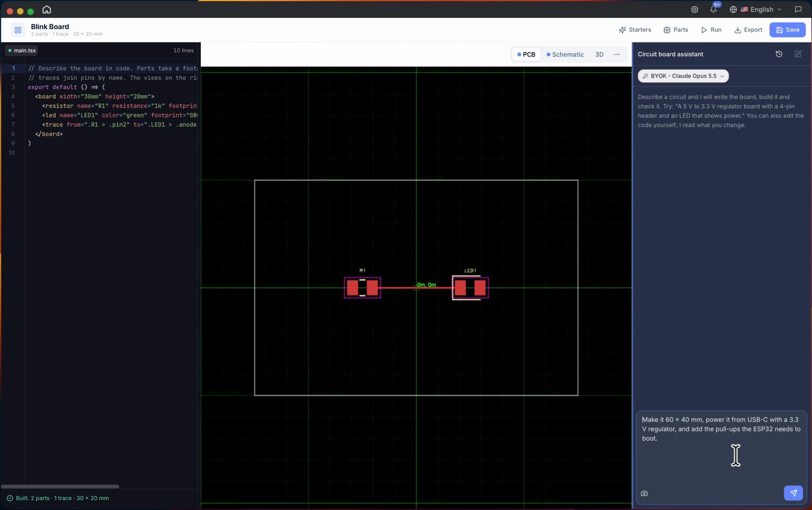
Task: Open the BYOK - Claude Opus 5.5 model selector
Action: [683, 76]
